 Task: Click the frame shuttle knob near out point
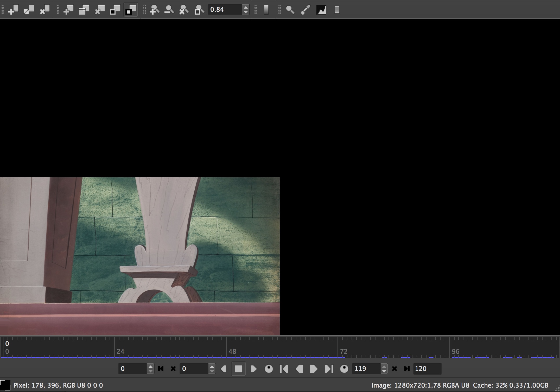click(x=344, y=369)
